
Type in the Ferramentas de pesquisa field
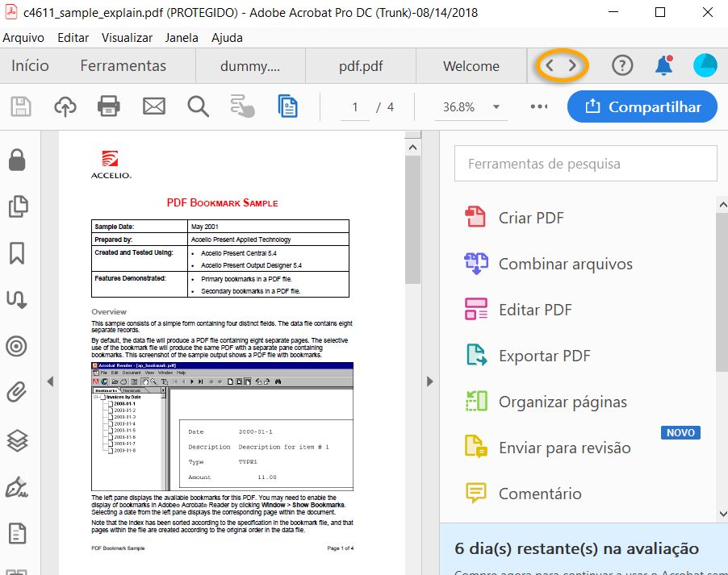tap(585, 163)
